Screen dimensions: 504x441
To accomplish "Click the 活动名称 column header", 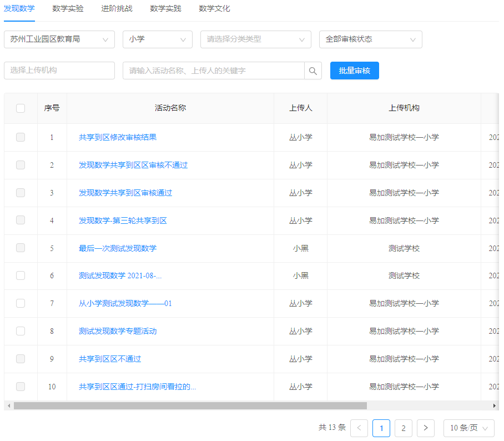I will click(170, 108).
